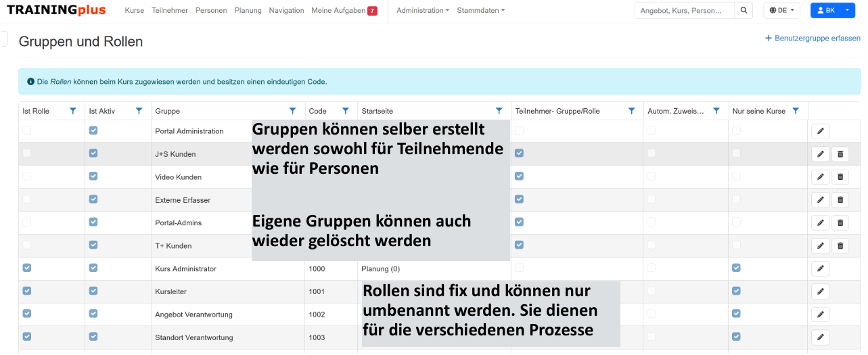
Task: Open the Navigation menu
Action: (x=286, y=11)
